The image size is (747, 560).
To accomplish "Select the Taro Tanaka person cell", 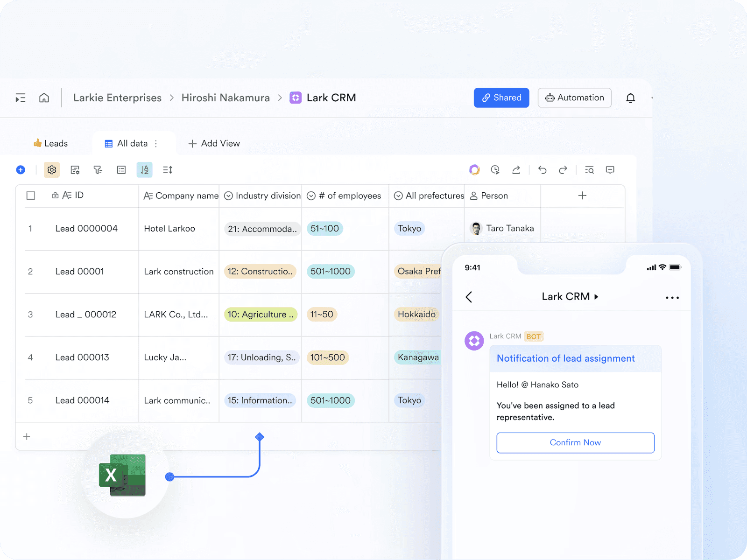I will click(x=502, y=229).
